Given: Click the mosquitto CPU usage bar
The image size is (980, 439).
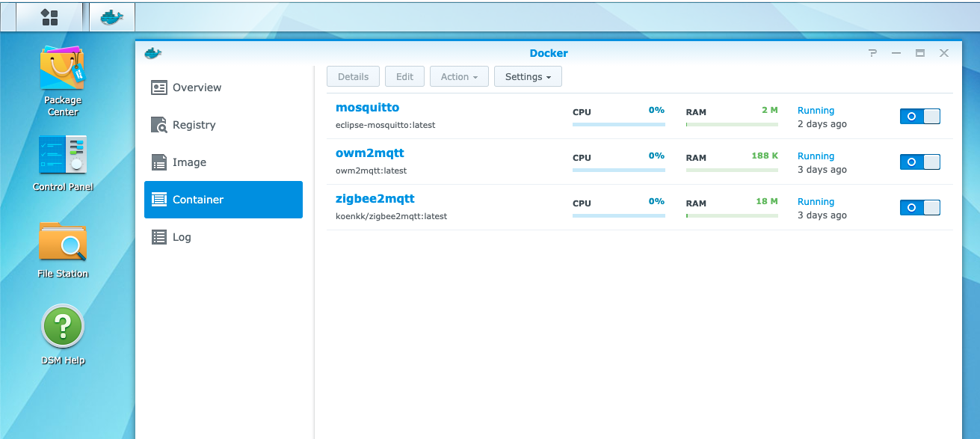Looking at the screenshot, I should 618,125.
